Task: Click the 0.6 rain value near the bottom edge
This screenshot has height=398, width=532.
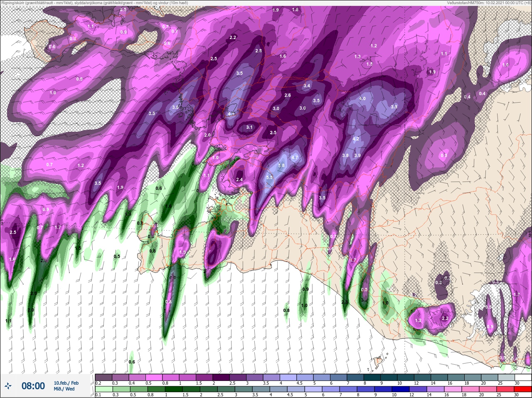Action: pyautogui.click(x=132, y=362)
